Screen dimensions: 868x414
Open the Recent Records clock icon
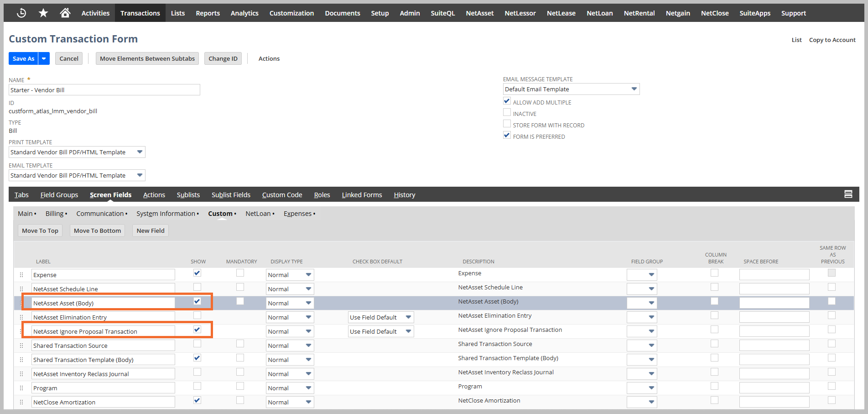pyautogui.click(x=21, y=13)
